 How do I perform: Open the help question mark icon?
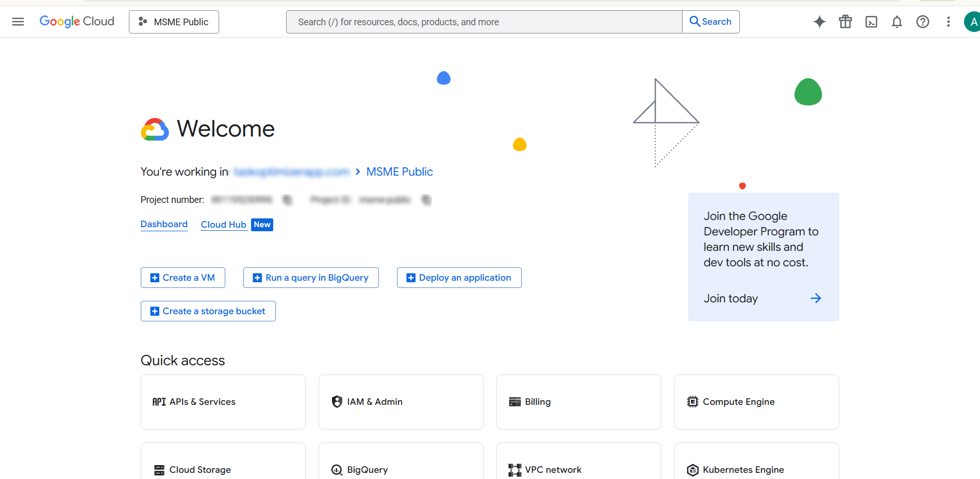click(x=923, y=22)
